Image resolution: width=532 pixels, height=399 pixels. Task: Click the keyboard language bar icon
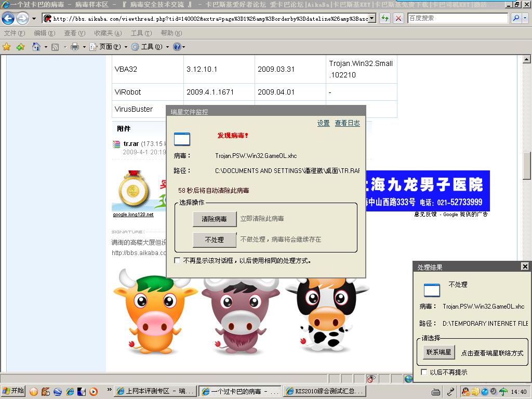(436, 392)
